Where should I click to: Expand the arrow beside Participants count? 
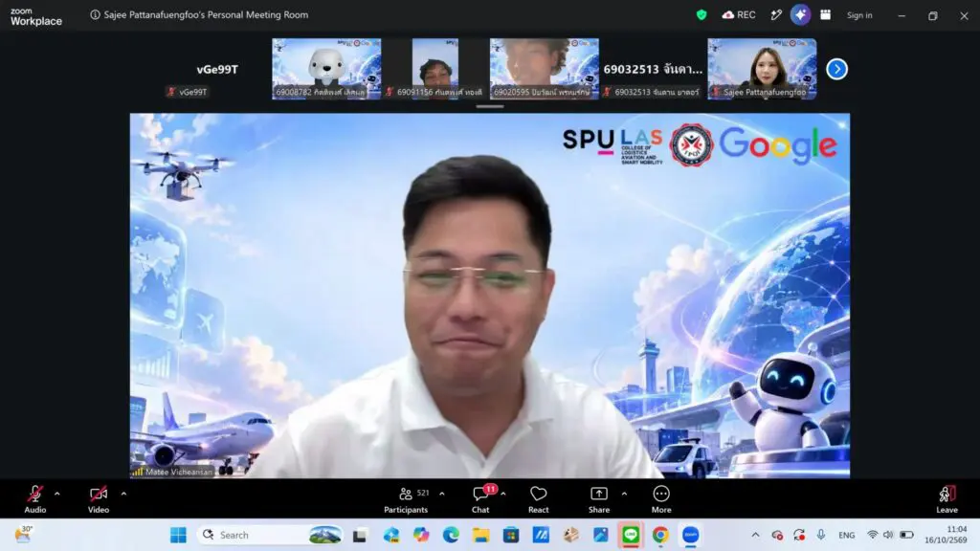tap(442, 494)
